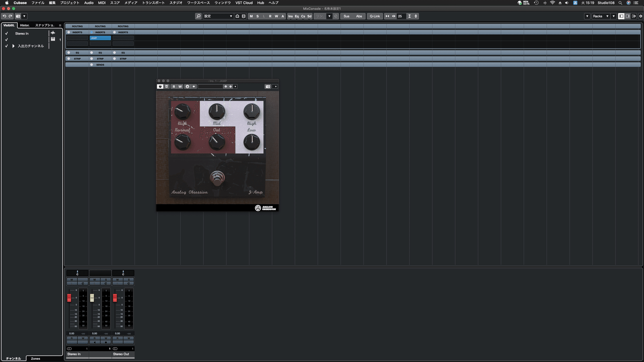
Task: Click the undo arrow in MixConsole toolbar
Action: pyautogui.click(x=4, y=16)
